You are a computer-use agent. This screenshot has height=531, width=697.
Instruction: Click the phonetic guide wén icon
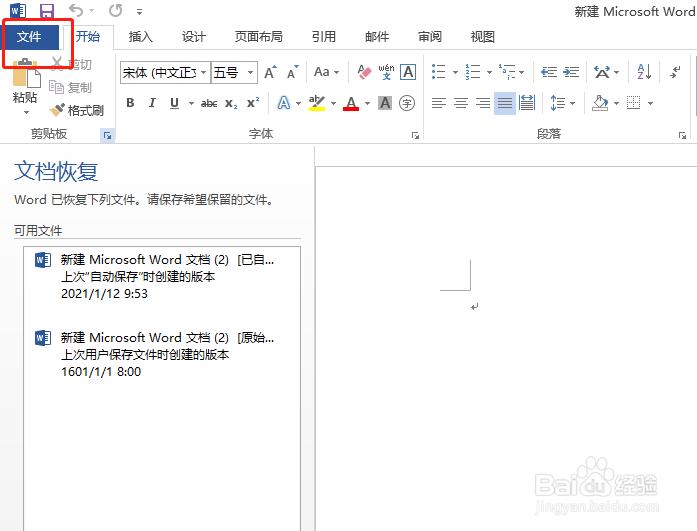386,72
